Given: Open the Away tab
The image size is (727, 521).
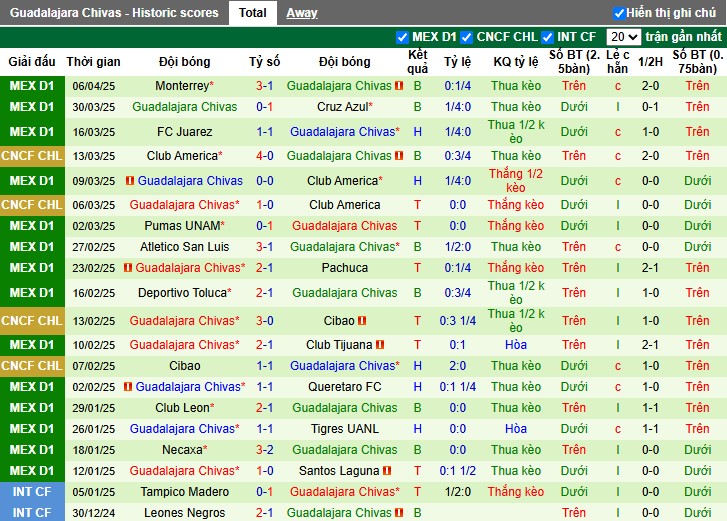Looking at the screenshot, I should tap(302, 13).
